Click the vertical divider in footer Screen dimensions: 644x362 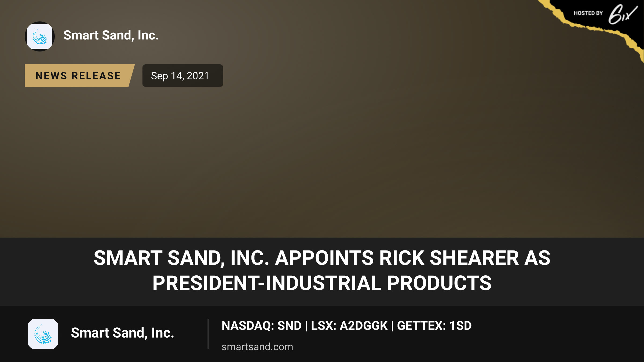pyautogui.click(x=208, y=334)
